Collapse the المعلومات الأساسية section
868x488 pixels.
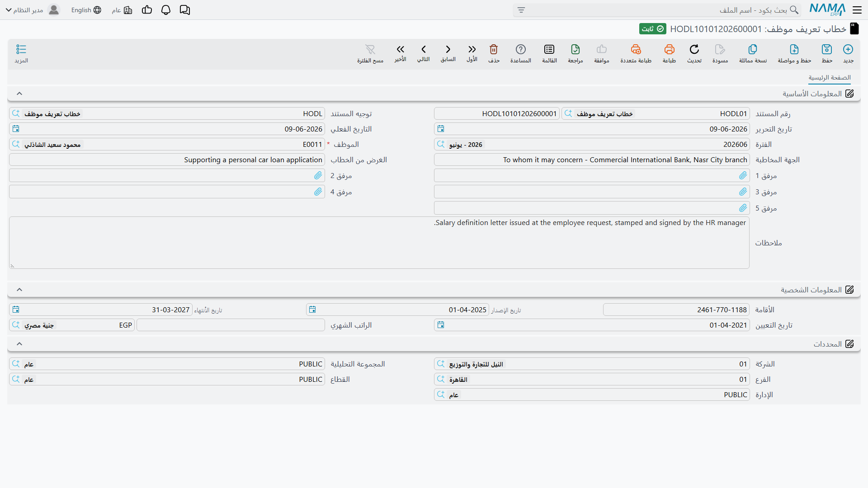pos(19,94)
